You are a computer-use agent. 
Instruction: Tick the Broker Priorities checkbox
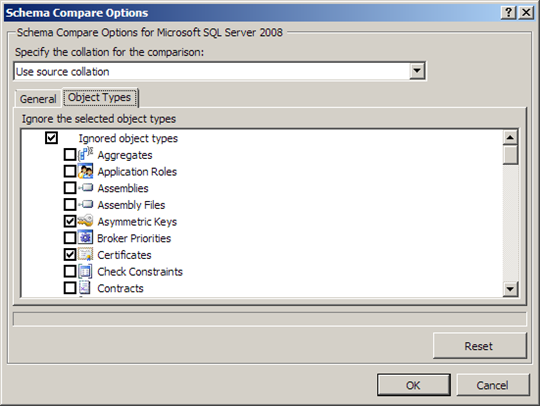click(x=70, y=238)
